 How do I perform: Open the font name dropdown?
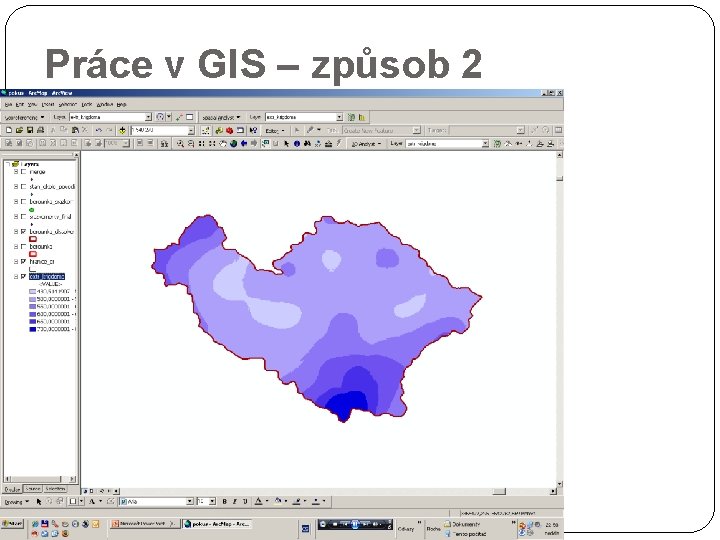190,501
